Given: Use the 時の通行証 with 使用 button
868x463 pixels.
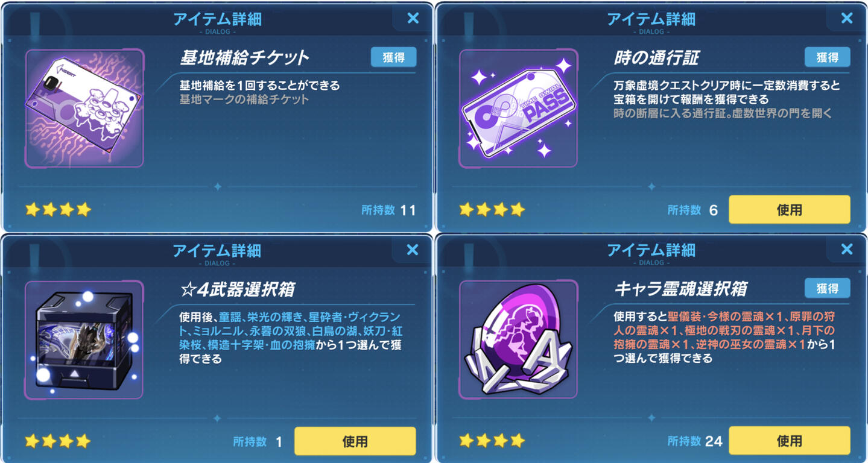Looking at the screenshot, I should pyautogui.click(x=789, y=210).
